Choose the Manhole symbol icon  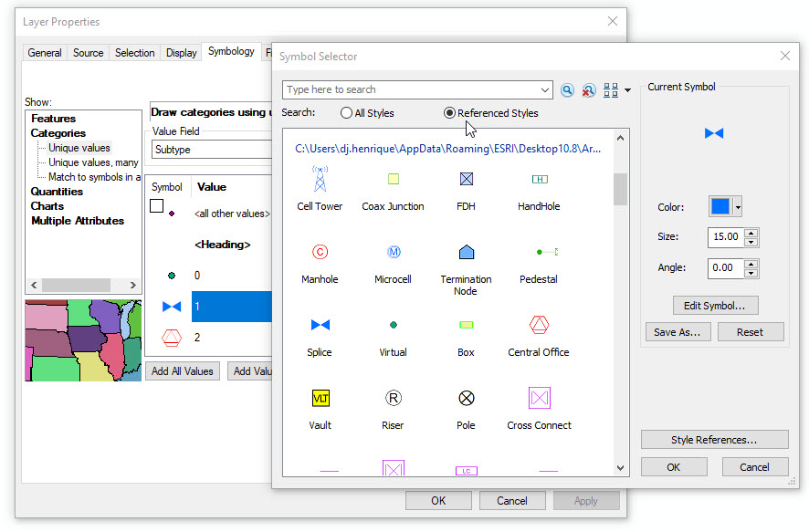tap(320, 252)
